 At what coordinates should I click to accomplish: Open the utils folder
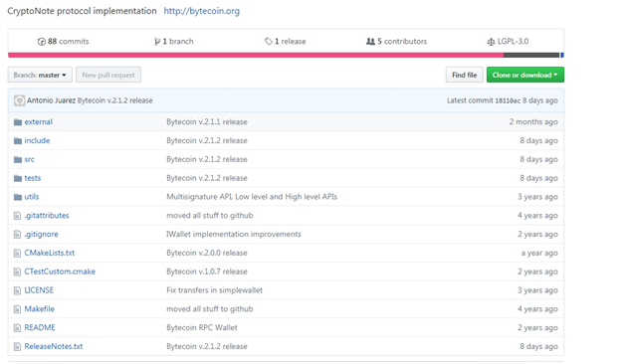click(32, 197)
